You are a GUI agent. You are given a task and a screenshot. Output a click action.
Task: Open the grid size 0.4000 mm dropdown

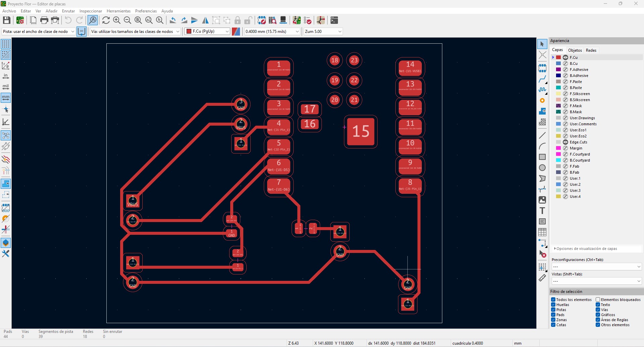point(272,31)
